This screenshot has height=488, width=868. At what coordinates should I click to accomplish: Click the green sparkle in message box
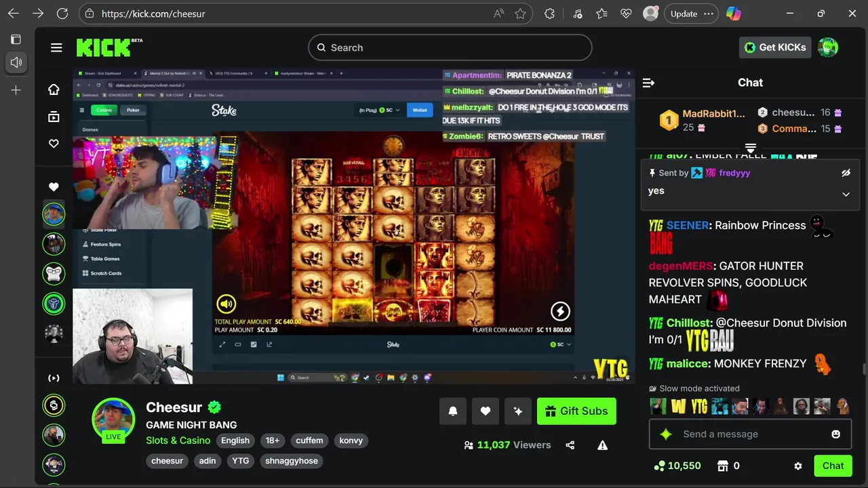pos(666,434)
